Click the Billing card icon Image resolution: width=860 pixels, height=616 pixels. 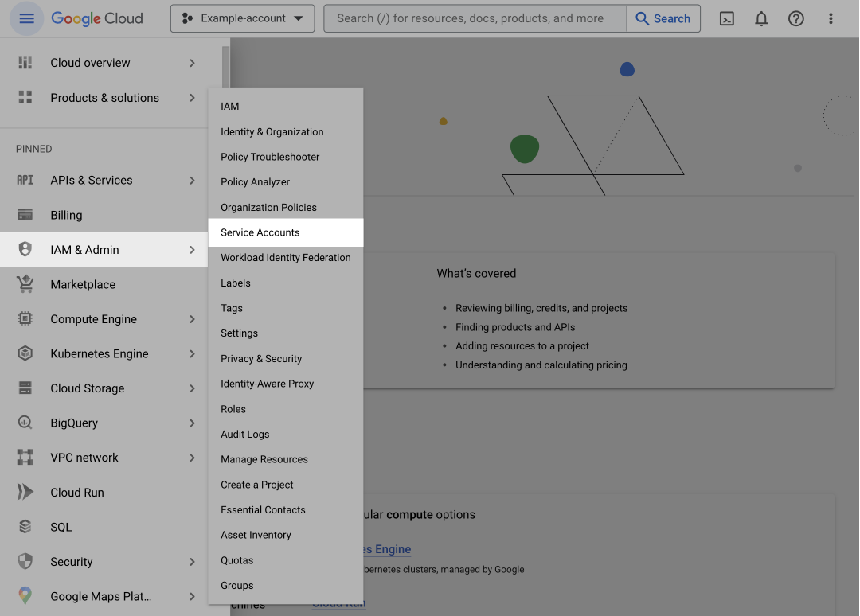pos(25,214)
